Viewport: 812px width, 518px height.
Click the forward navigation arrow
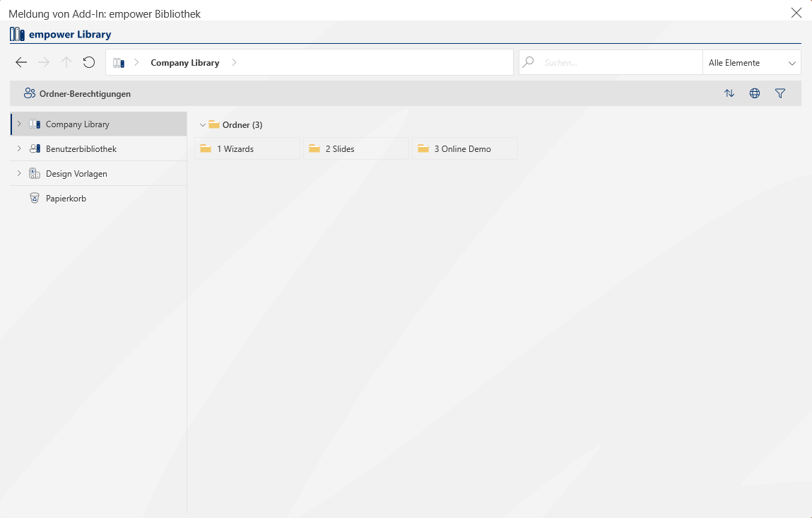[x=44, y=63]
